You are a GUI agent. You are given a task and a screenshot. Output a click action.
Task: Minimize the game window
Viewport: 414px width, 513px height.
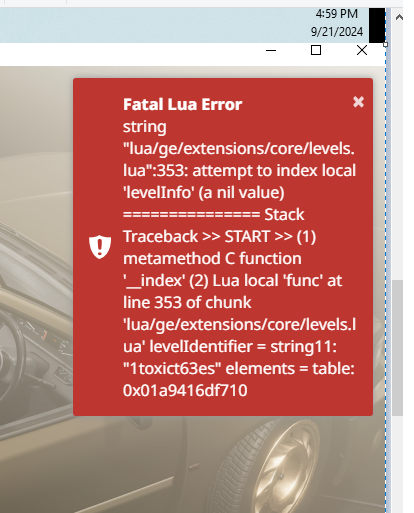pos(271,50)
